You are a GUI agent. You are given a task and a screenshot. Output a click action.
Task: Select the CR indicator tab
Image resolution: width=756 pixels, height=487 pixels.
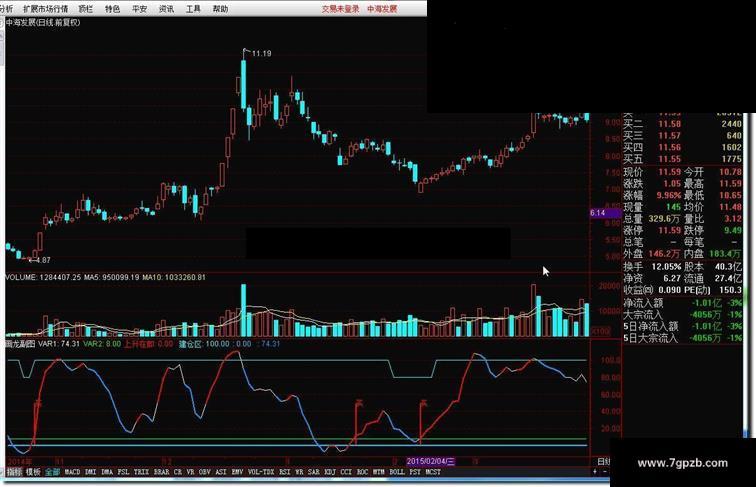[178, 472]
